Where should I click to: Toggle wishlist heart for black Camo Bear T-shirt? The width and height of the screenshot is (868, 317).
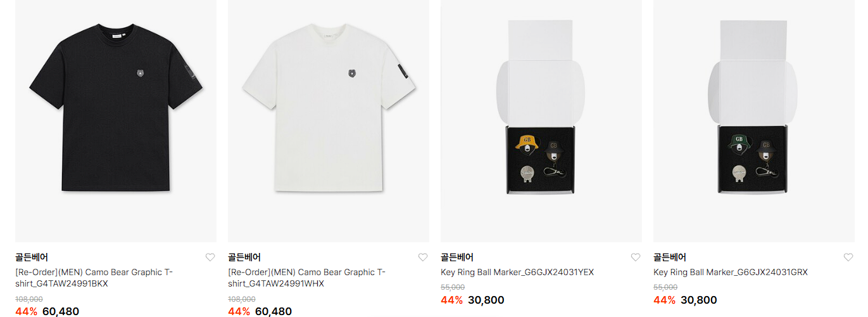point(210,257)
